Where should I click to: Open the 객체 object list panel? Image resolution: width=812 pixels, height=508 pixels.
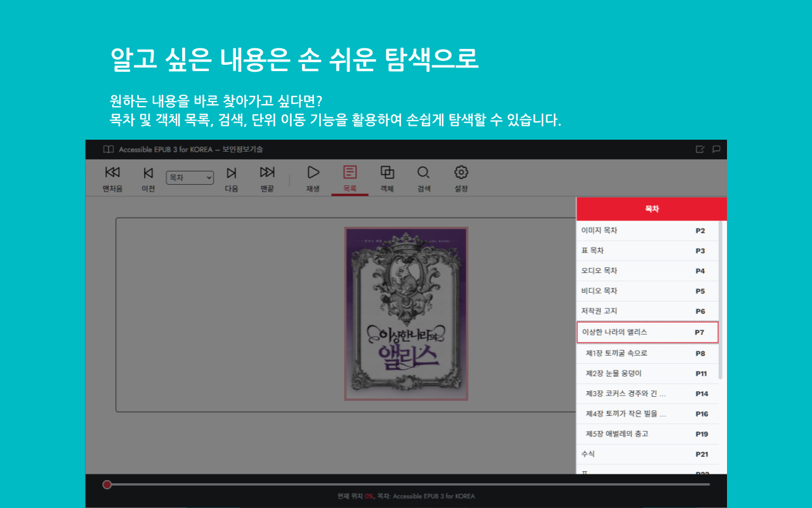pyautogui.click(x=386, y=172)
